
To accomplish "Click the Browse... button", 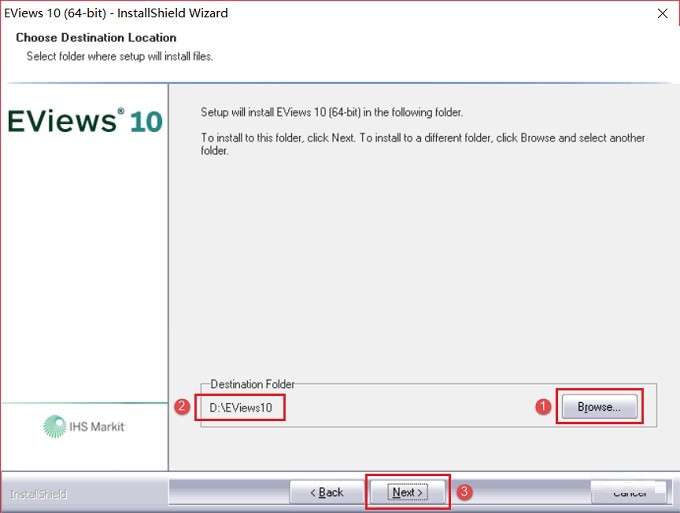I will tap(600, 407).
